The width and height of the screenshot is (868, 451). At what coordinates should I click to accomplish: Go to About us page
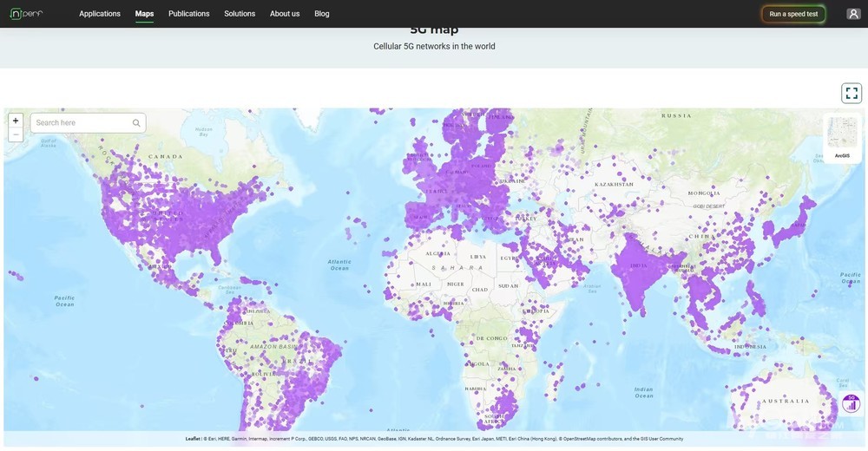click(285, 14)
